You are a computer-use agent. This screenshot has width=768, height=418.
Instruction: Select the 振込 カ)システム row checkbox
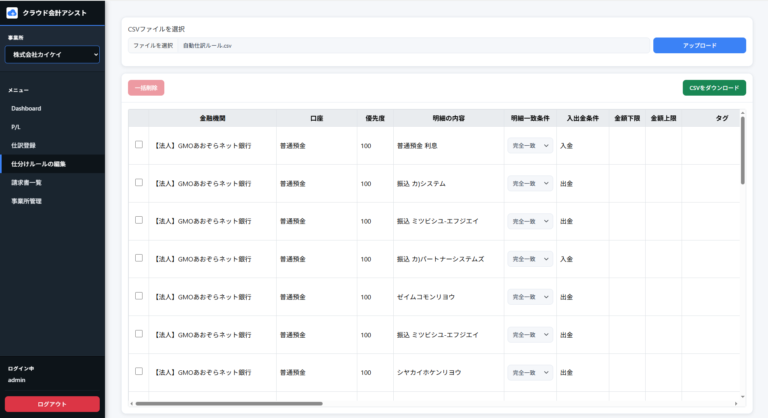[139, 183]
